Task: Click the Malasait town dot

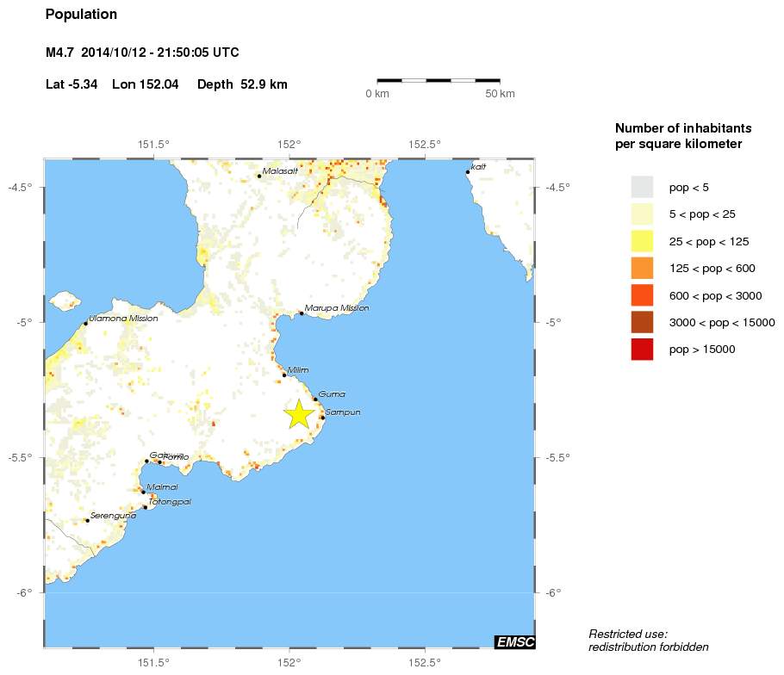Action: pos(259,176)
